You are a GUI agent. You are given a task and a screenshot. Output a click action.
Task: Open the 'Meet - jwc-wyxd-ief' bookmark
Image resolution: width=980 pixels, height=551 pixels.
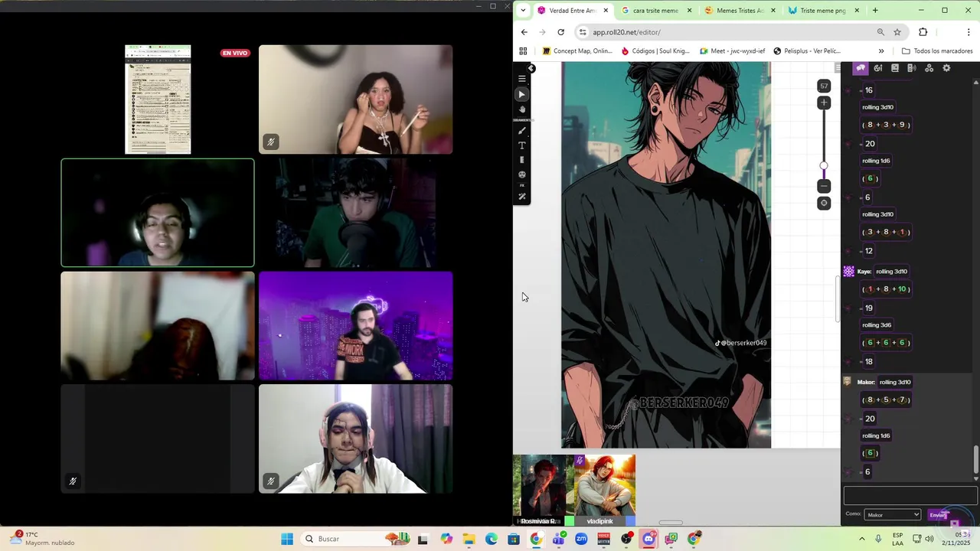[732, 51]
